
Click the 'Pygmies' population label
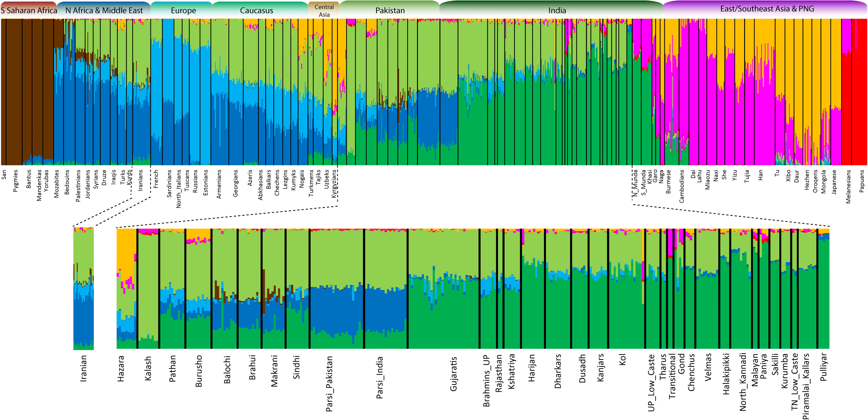(15, 181)
